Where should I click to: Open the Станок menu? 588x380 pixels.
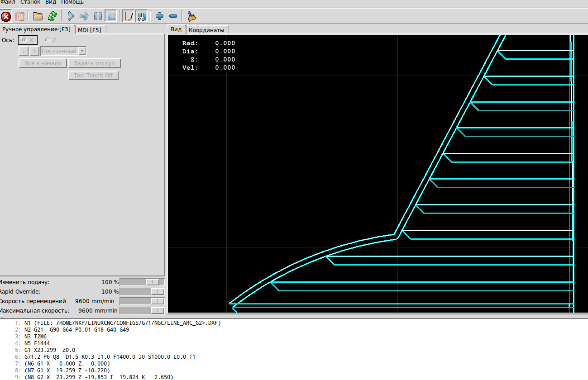click(x=30, y=2)
